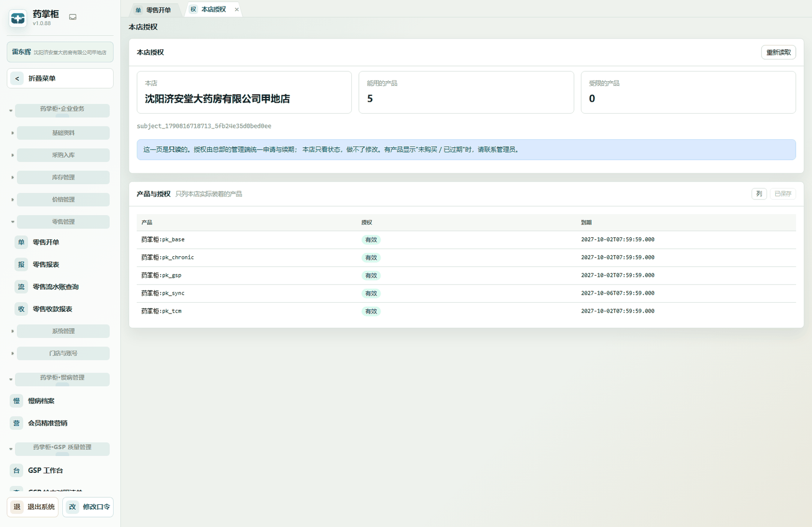Click the < arrow icon of 折叠菜单
The width and height of the screenshot is (812, 527).
coord(17,79)
